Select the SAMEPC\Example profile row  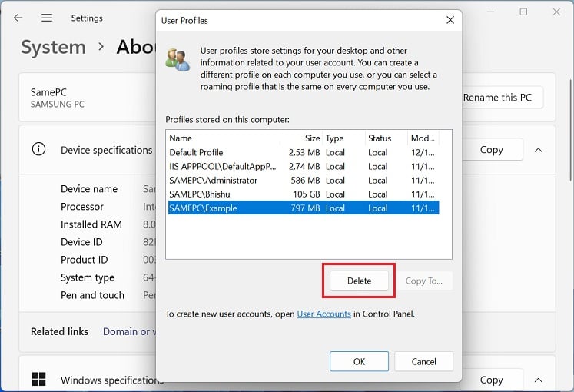[304, 208]
